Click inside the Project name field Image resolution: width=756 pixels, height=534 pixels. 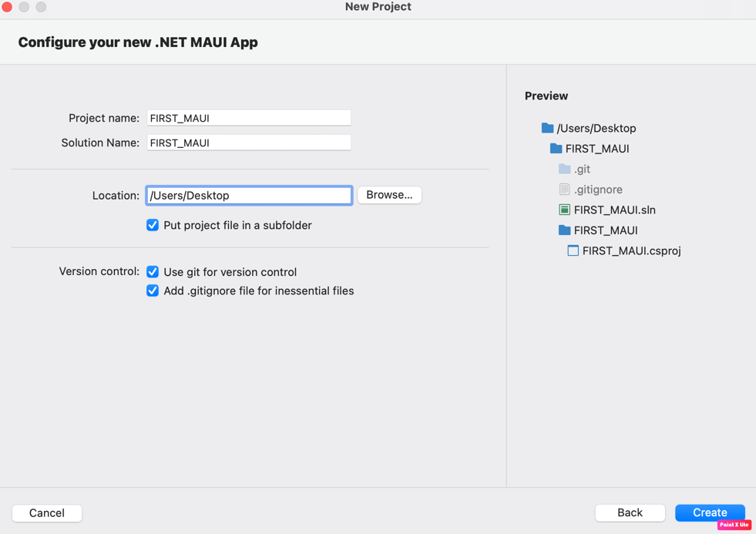[x=248, y=117]
